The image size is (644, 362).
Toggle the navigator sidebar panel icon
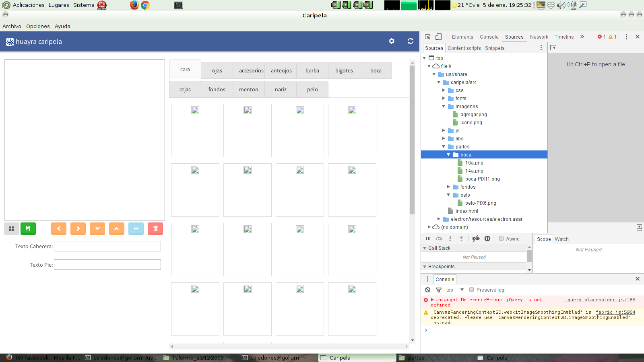click(x=553, y=47)
